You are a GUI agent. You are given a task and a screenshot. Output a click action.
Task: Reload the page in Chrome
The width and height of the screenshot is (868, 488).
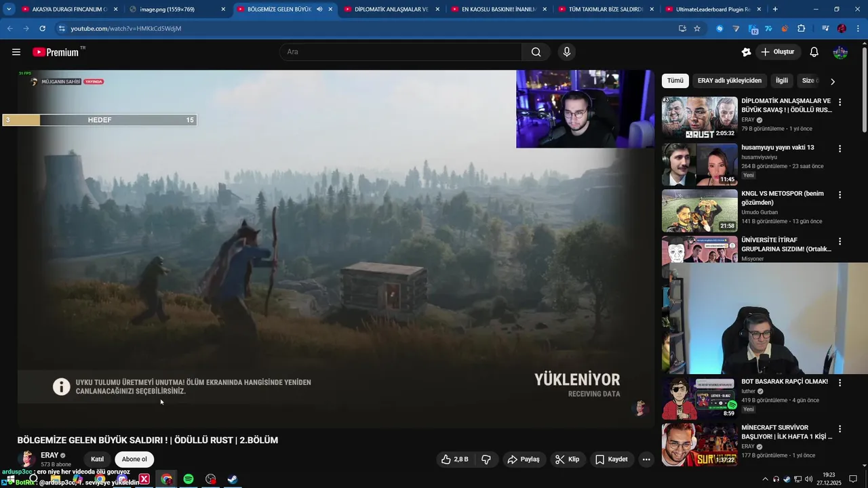point(42,28)
